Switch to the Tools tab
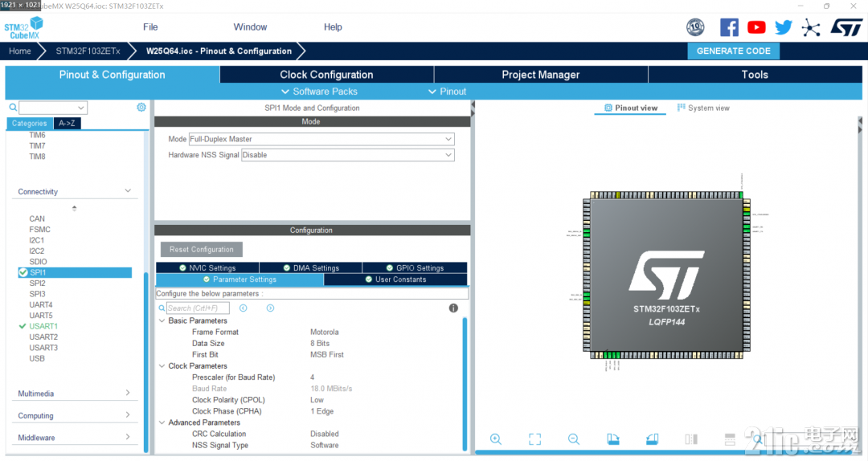This screenshot has width=868, height=461. (x=755, y=75)
